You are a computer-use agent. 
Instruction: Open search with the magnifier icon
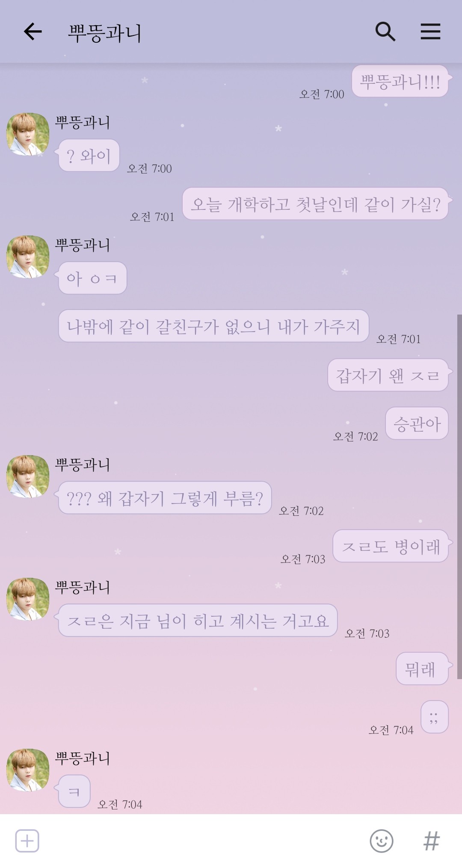point(385,32)
